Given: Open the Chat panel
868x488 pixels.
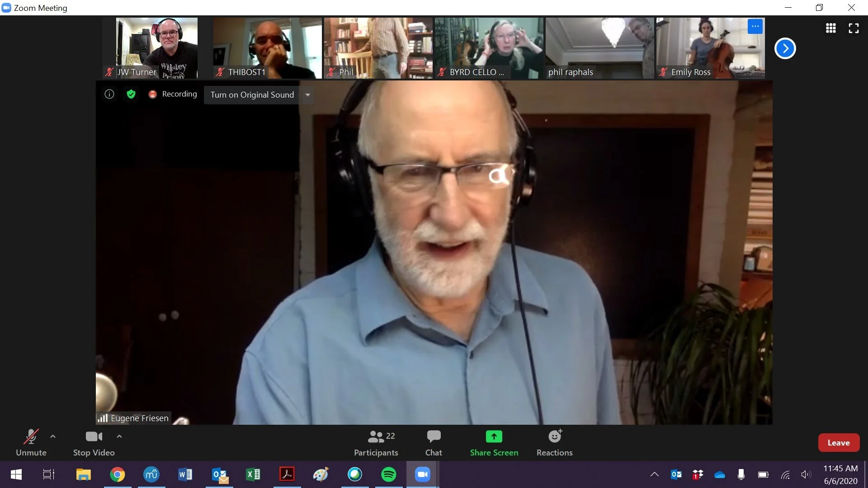Looking at the screenshot, I should pyautogui.click(x=434, y=443).
